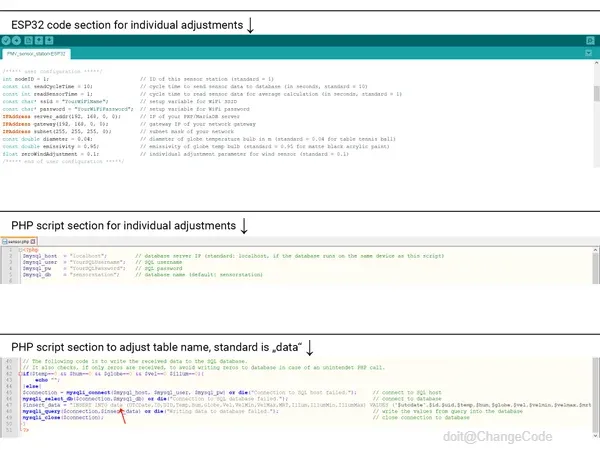Click the file icon on sensor.php tab
The width and height of the screenshot is (600, 450).
[x=5, y=241]
